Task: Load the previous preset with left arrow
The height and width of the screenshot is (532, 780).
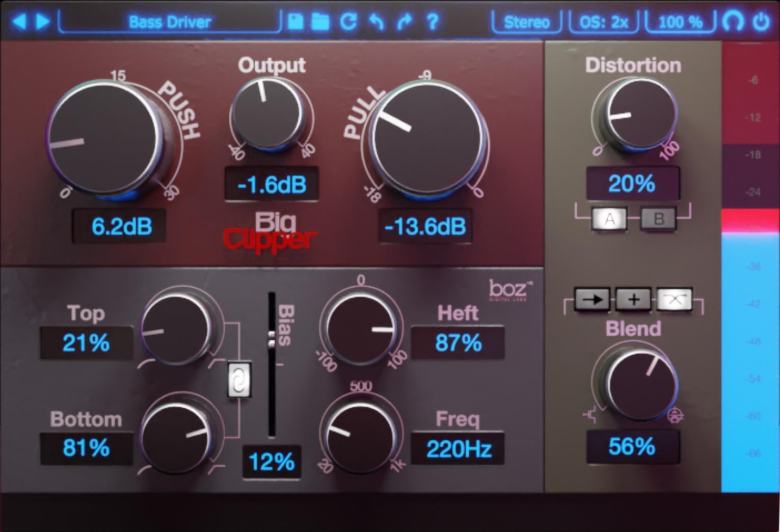Action: point(19,22)
